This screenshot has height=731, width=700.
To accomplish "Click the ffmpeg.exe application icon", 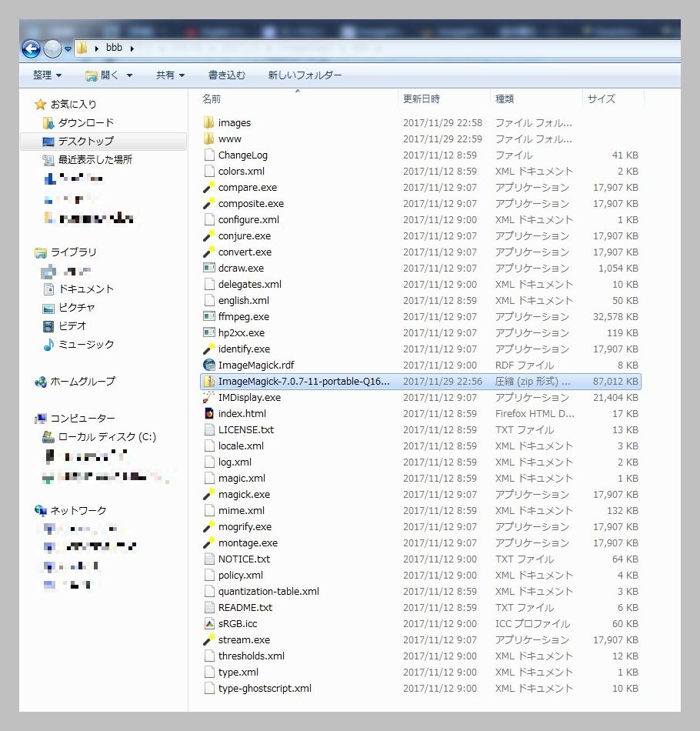I will [x=208, y=316].
